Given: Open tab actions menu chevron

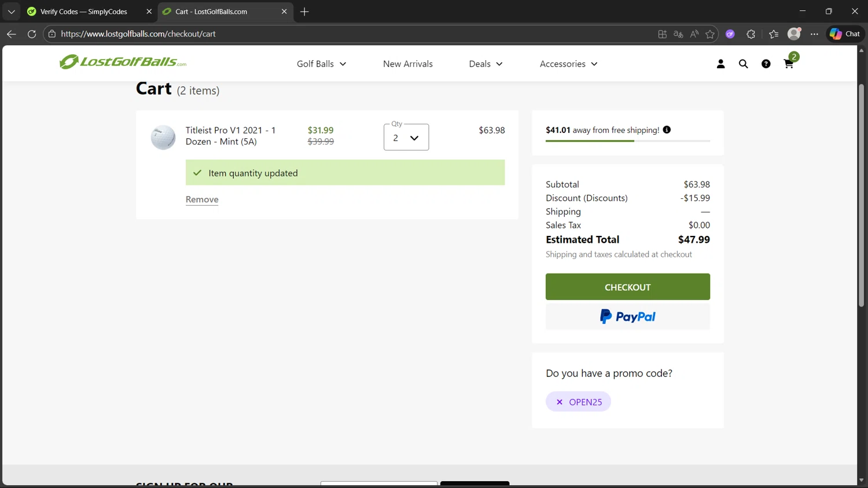Looking at the screenshot, I should 11,12.
